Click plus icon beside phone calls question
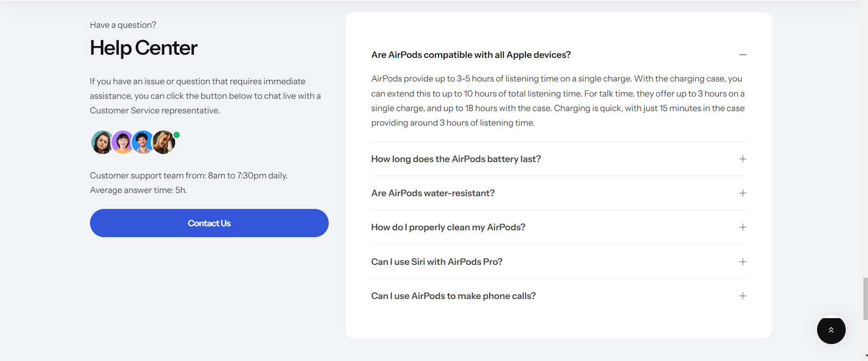Viewport: 868px width, 361px height. click(x=743, y=296)
